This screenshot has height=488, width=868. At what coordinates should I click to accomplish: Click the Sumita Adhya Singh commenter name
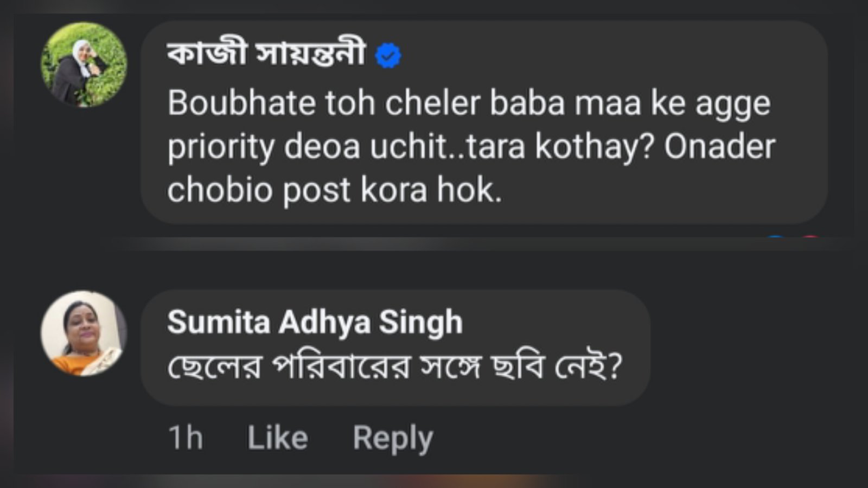315,322
